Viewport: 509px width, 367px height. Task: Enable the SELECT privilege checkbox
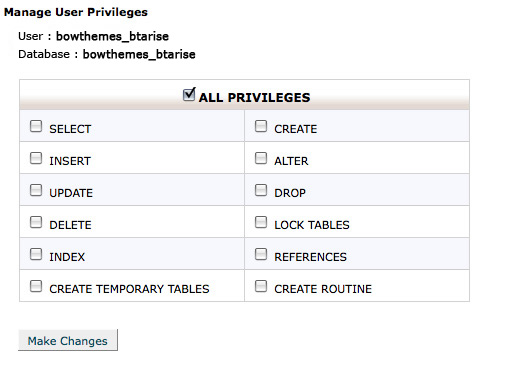coord(36,126)
